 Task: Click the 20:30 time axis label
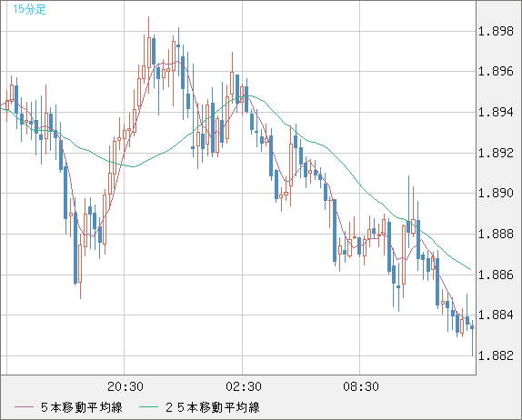pyautogui.click(x=125, y=386)
